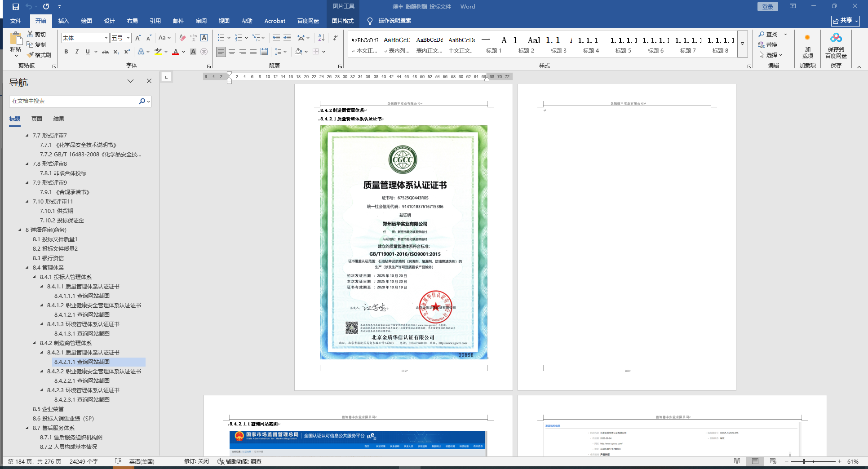
Task: Open the font name dropdown
Action: point(106,38)
